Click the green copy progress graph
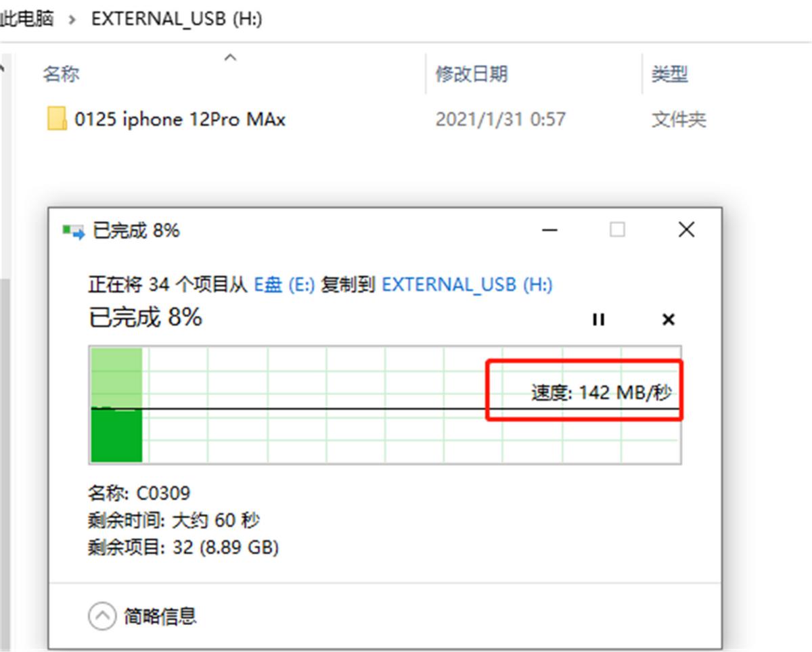The image size is (812, 652). (385, 405)
